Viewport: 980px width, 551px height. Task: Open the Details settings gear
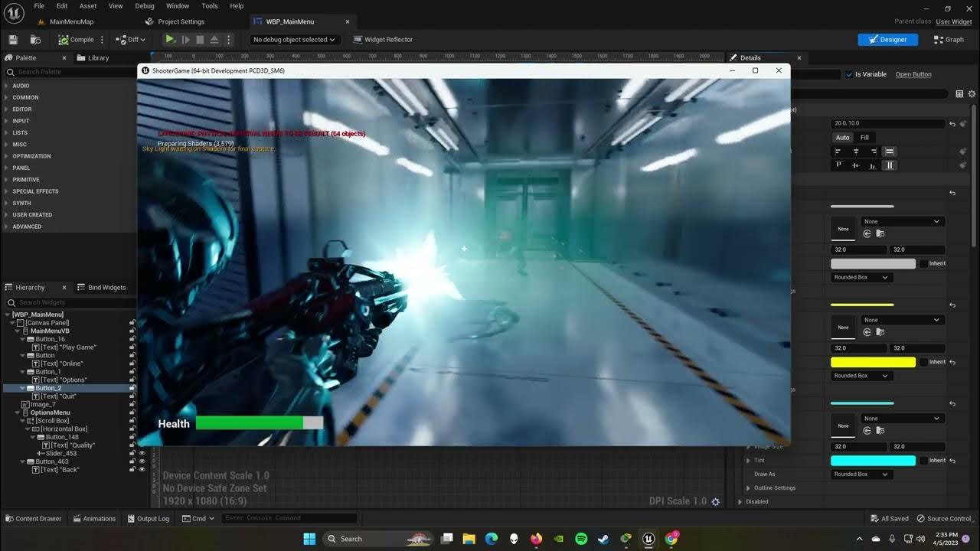(971, 94)
